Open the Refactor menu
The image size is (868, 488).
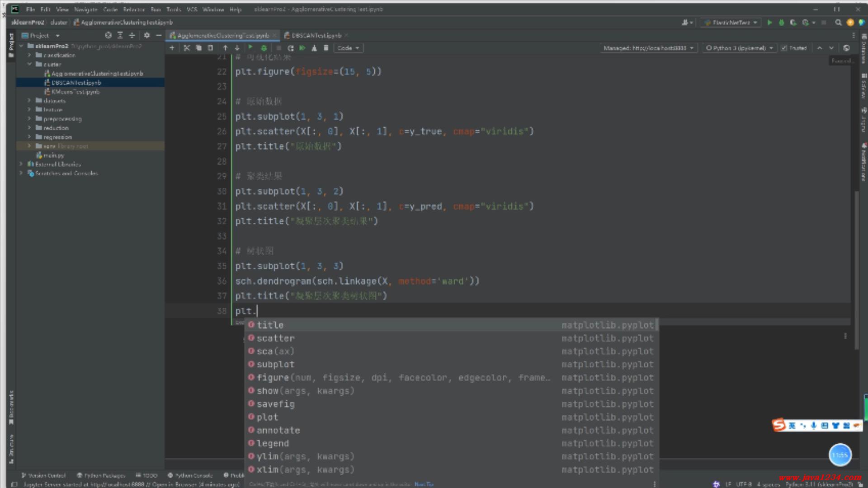pyautogui.click(x=134, y=9)
